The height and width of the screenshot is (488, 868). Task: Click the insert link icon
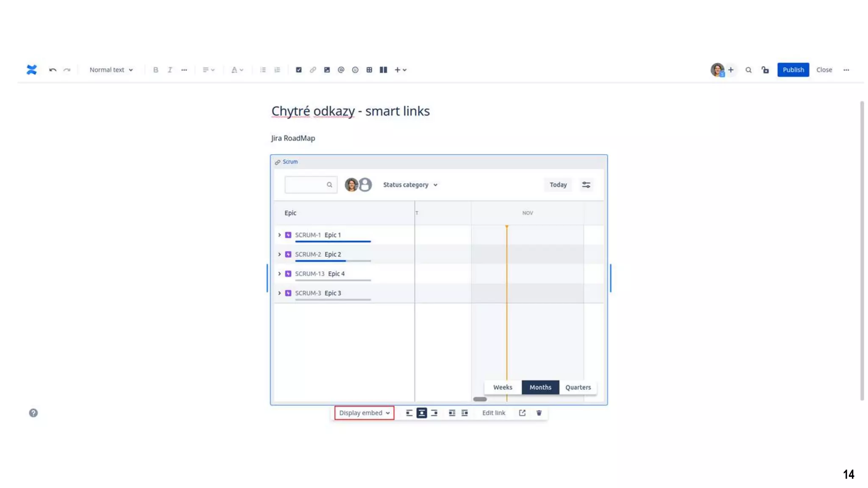[x=313, y=70]
